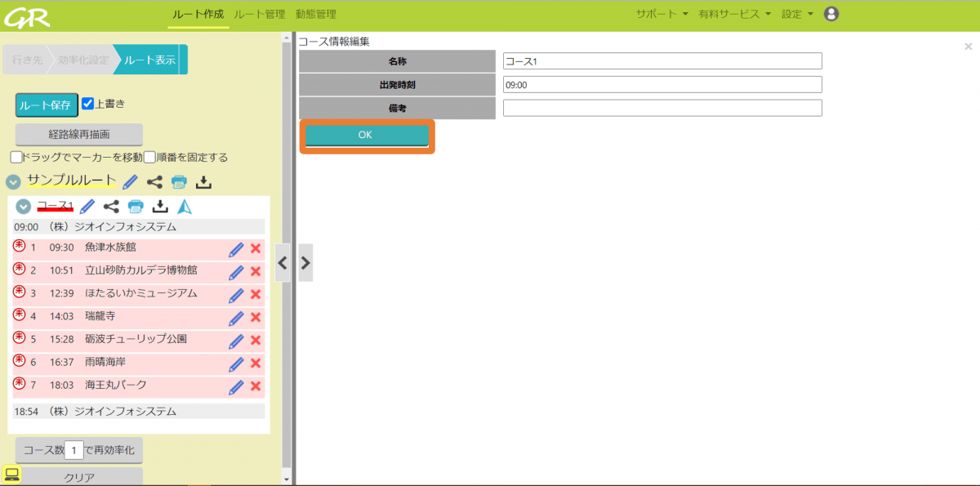980x486 pixels.
Task: Click blue navigation arrow icon for コース1
Action: click(x=185, y=207)
